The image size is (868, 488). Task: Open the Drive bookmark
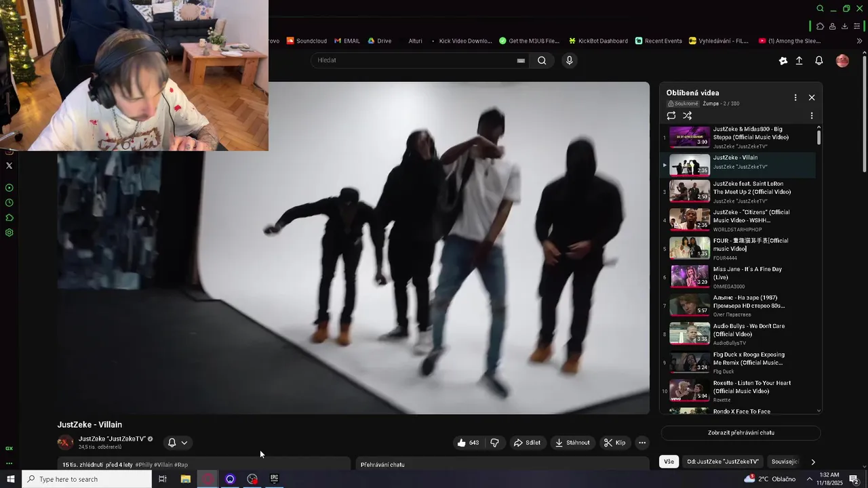tap(380, 41)
